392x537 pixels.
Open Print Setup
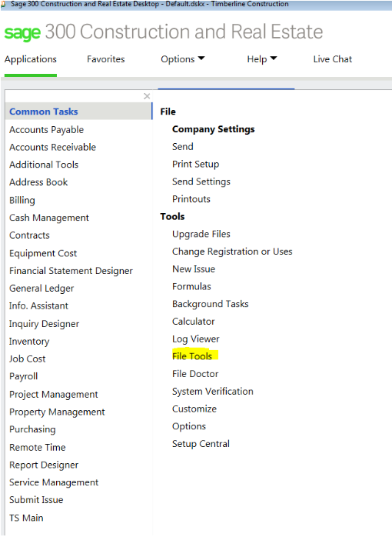[x=196, y=164]
